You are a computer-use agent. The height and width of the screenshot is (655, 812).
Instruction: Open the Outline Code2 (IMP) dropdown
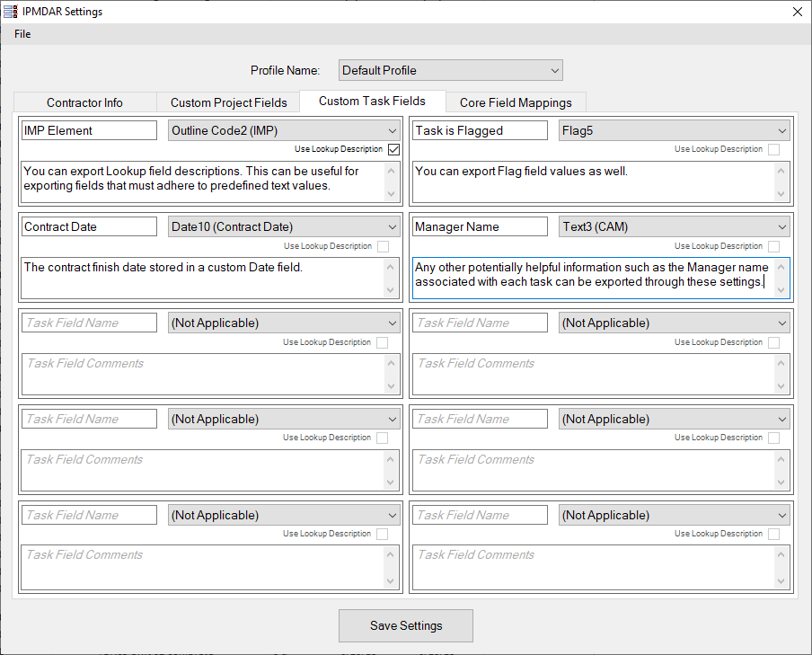coord(284,130)
